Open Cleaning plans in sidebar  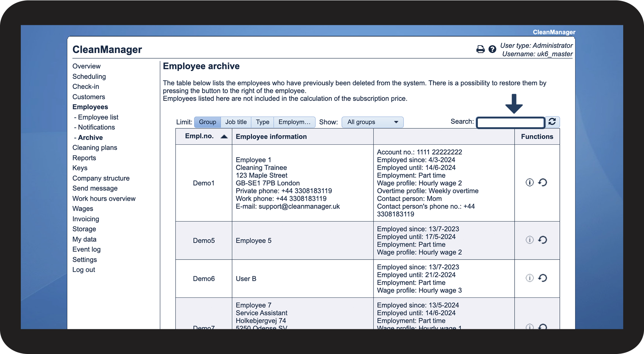coord(95,148)
